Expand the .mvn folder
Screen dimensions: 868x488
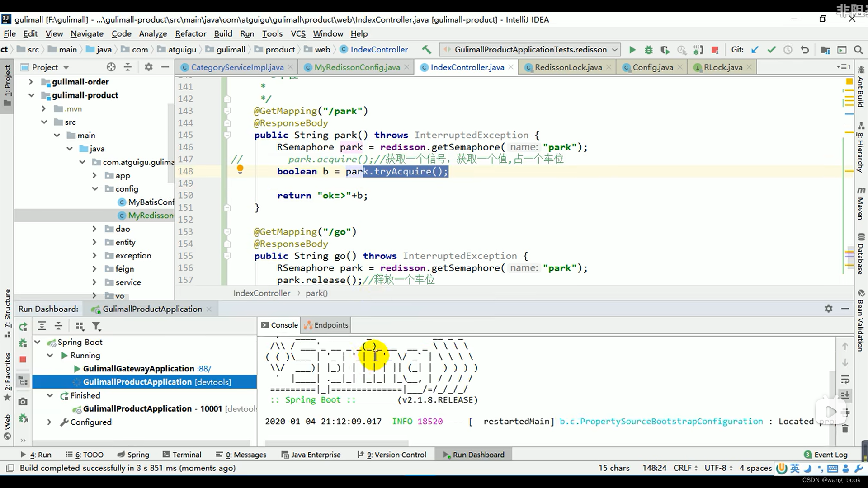(x=43, y=108)
